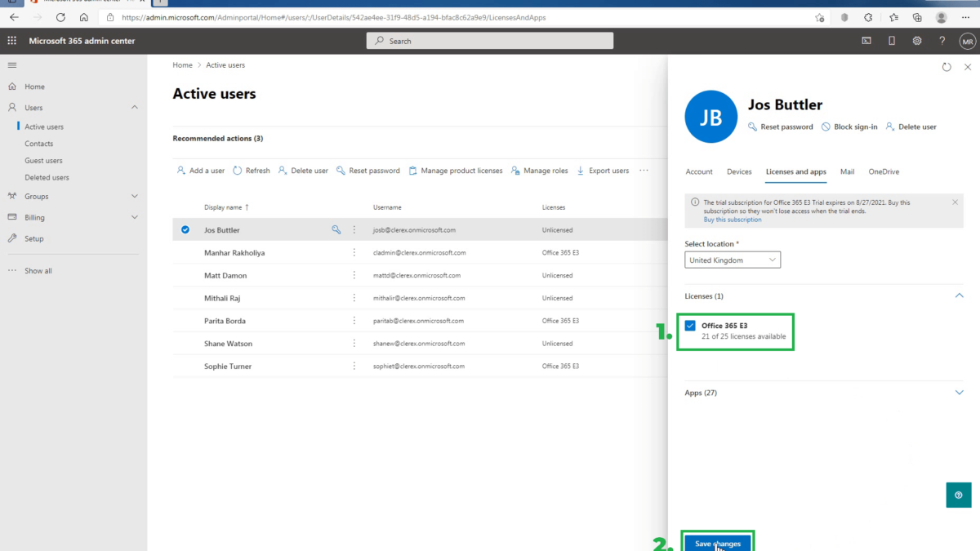Go to the browser home icon
The width and height of the screenshot is (980, 551).
point(84,17)
